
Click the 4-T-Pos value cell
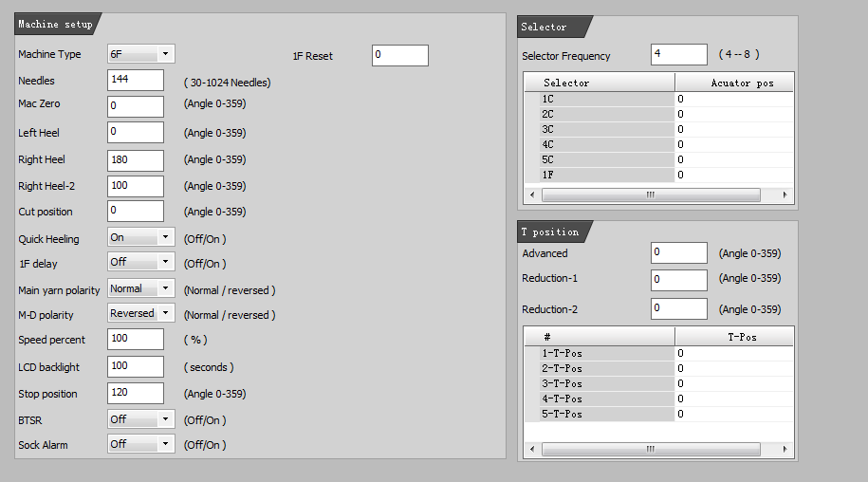click(734, 399)
